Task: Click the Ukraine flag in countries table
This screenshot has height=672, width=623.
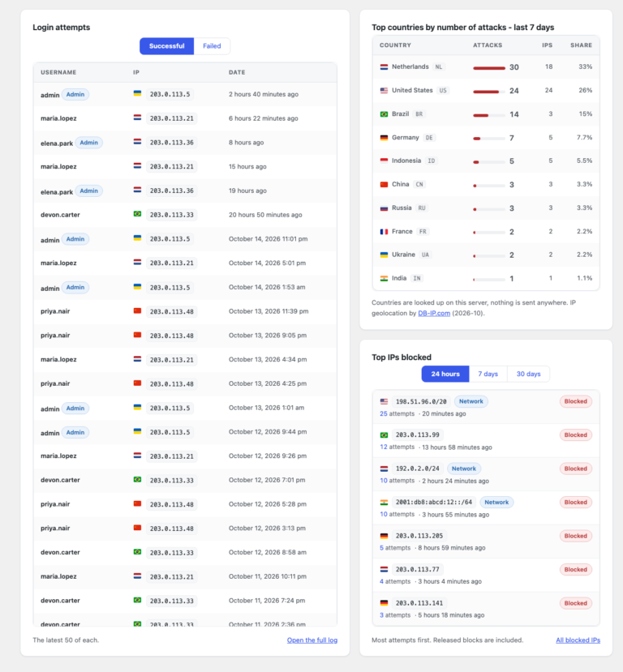Action: 385,255
